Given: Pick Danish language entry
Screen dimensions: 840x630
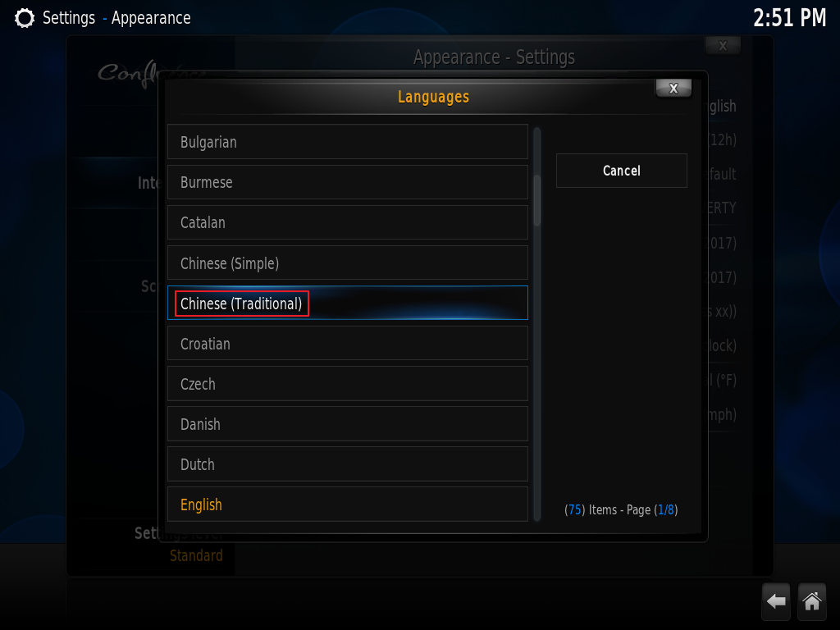Looking at the screenshot, I should pos(348,424).
